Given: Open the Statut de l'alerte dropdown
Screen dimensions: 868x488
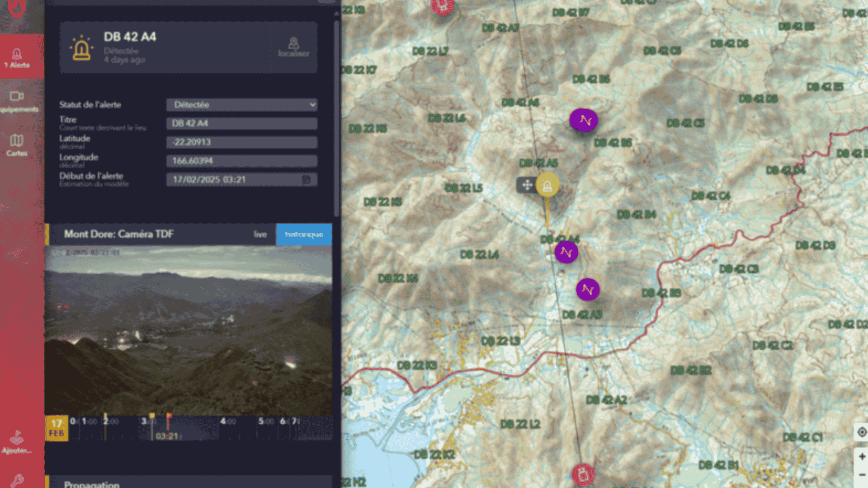Looking at the screenshot, I should point(242,105).
